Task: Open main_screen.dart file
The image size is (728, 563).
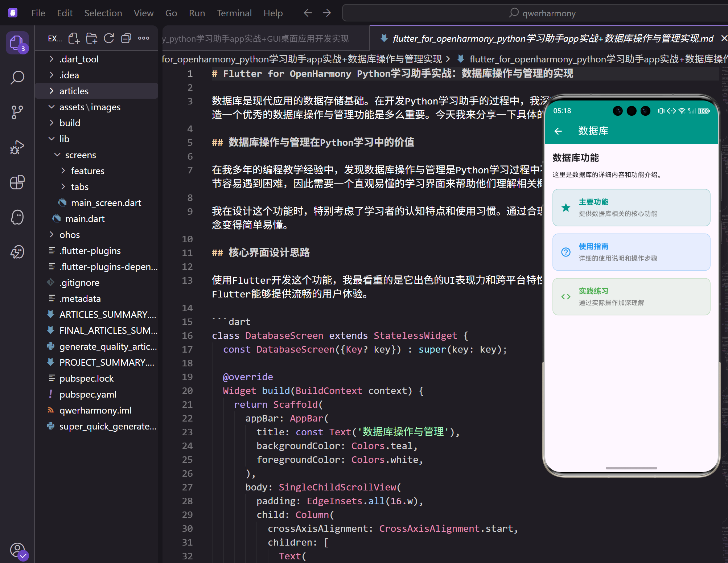Action: pos(106,203)
